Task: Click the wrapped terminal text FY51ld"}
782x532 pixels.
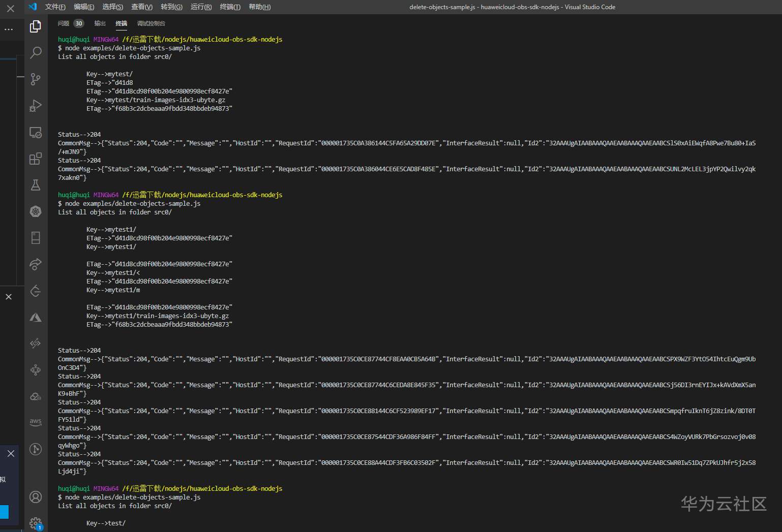Action: tap(72, 420)
